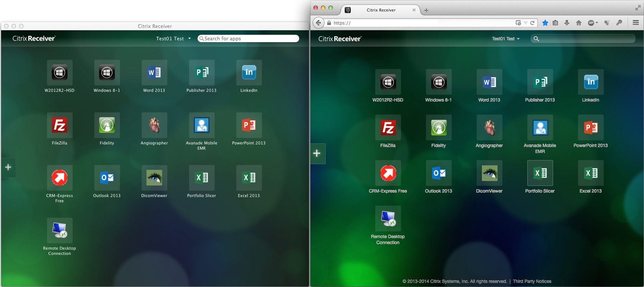Image resolution: width=644 pixels, height=287 pixels.
Task: Open LinkedIn app in the desktop Receiver window
Action: click(x=249, y=73)
